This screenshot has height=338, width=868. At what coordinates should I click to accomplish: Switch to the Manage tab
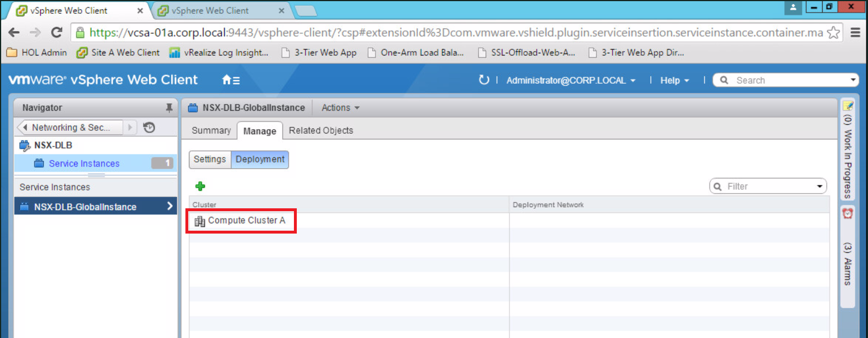(x=259, y=131)
